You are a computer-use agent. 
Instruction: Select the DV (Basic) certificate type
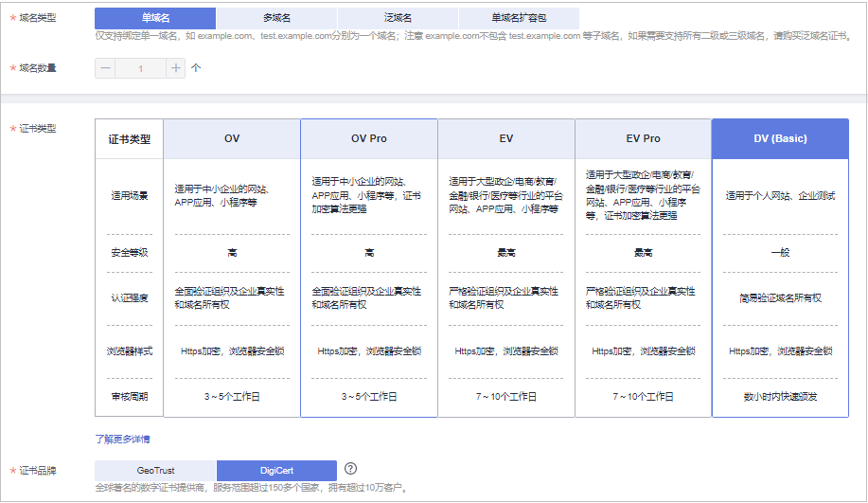pyautogui.click(x=780, y=138)
